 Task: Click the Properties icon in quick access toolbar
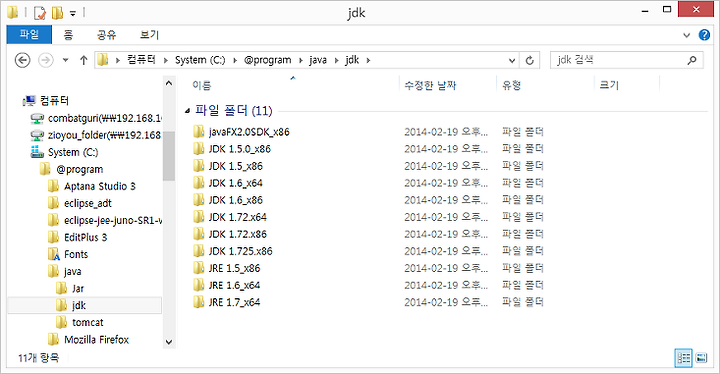coord(40,12)
